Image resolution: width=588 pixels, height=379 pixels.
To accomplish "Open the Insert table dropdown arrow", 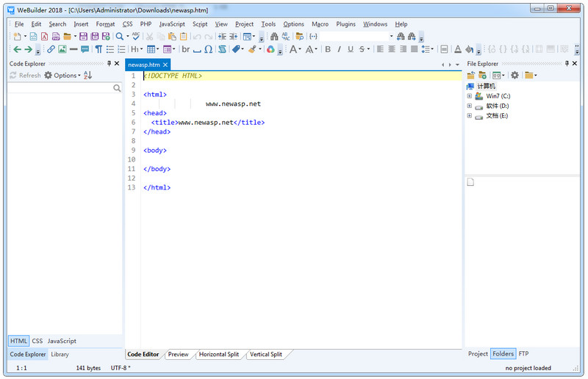I will [x=157, y=49].
